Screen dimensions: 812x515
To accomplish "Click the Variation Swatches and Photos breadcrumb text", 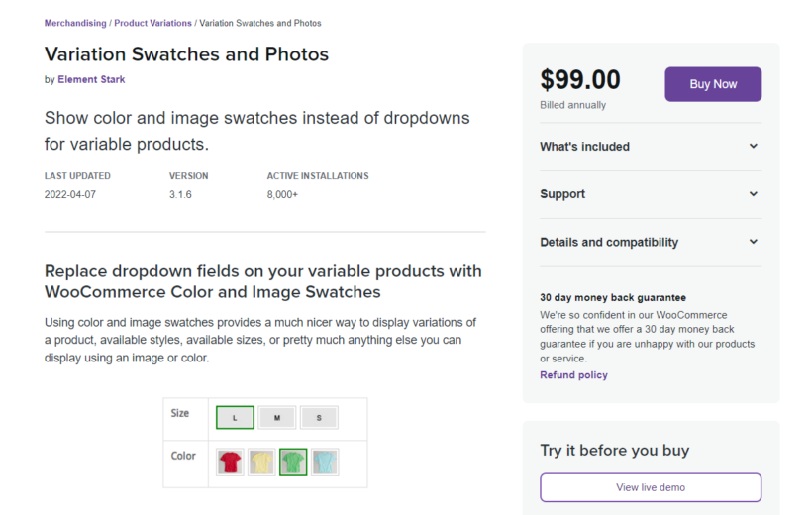I will pos(260,23).
